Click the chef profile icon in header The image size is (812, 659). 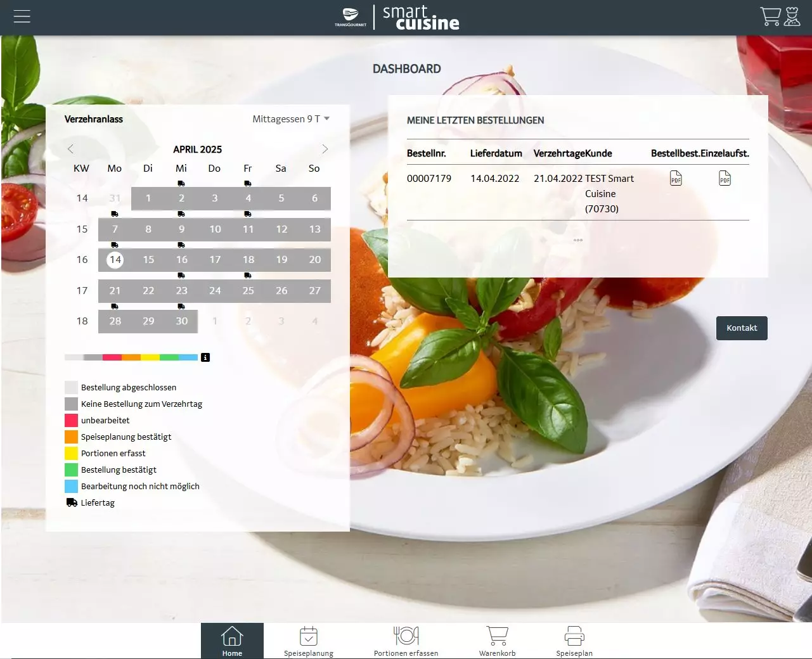(792, 16)
